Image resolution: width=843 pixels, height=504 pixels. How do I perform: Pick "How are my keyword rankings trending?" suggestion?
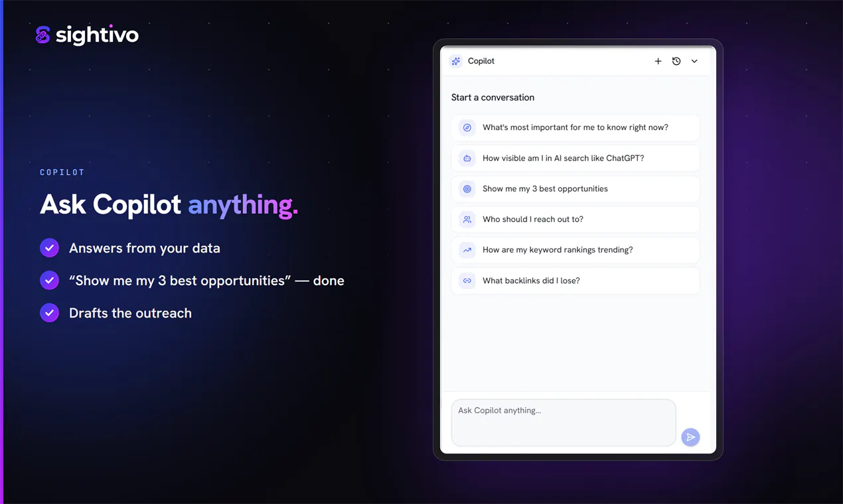(575, 250)
